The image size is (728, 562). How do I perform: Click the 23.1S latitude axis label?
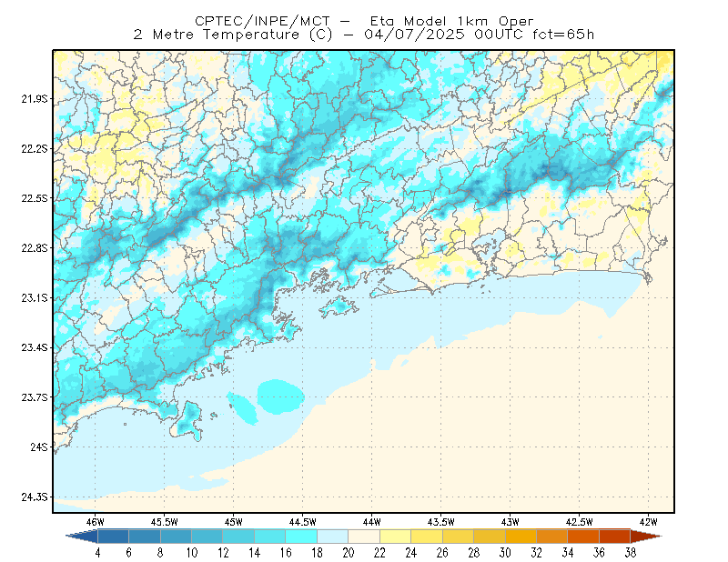click(x=35, y=297)
